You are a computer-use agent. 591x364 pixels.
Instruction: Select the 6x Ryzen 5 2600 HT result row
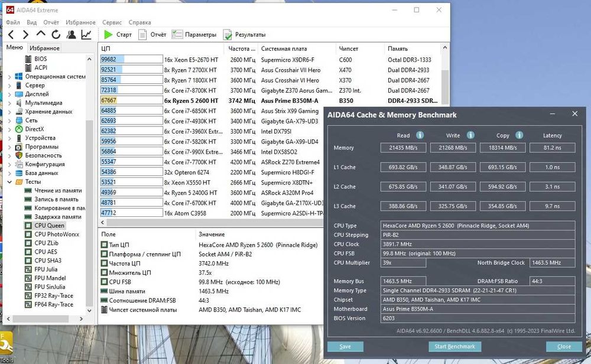pos(269,100)
